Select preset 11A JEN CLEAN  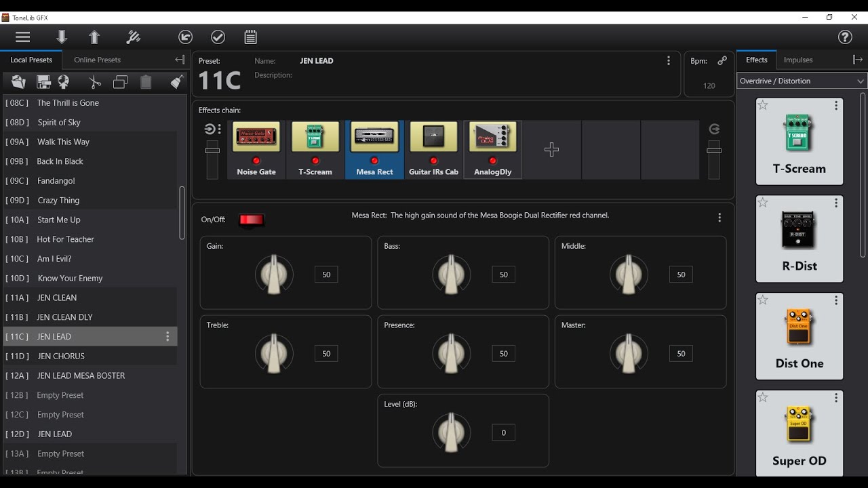click(x=89, y=298)
